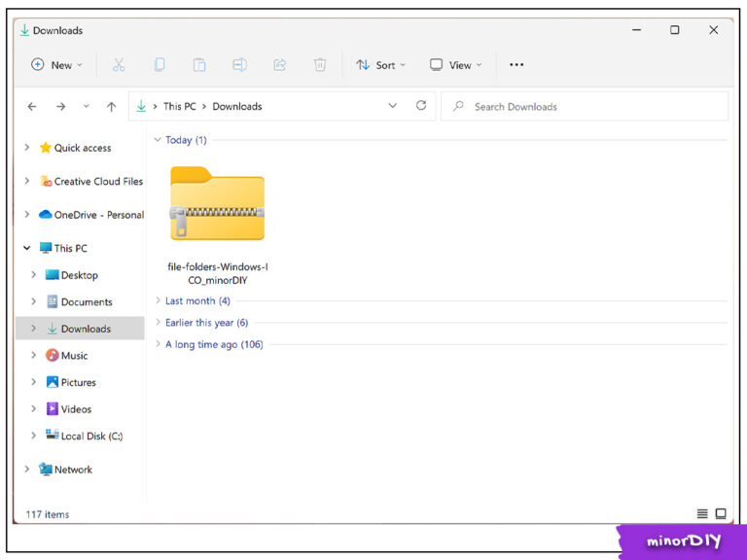Expand the Local Disk (C:) tree node
The image size is (747, 560).
(x=33, y=436)
